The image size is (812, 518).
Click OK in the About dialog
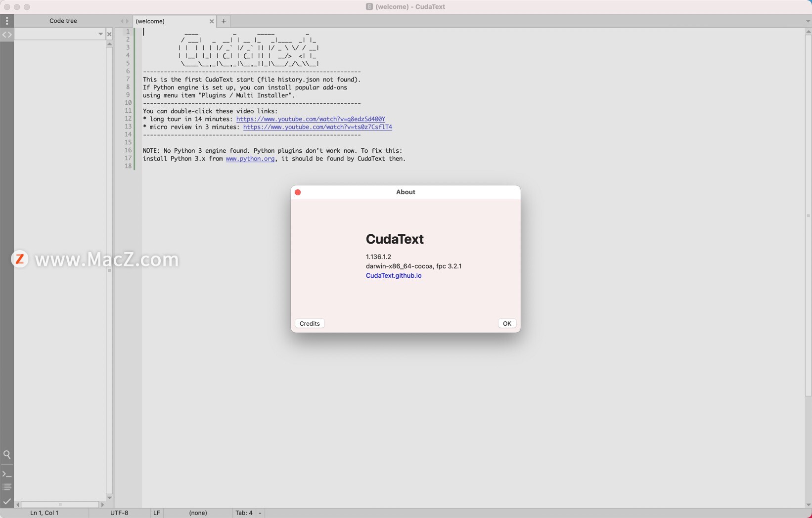coord(507,323)
